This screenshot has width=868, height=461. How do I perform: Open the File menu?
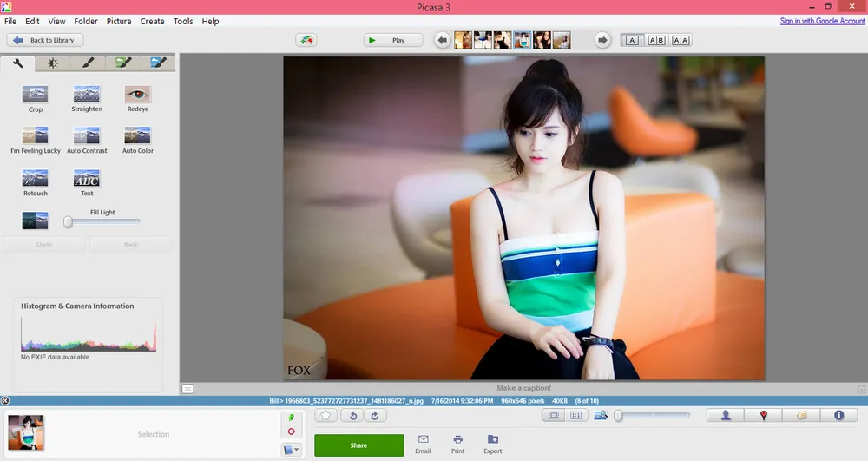coord(10,21)
